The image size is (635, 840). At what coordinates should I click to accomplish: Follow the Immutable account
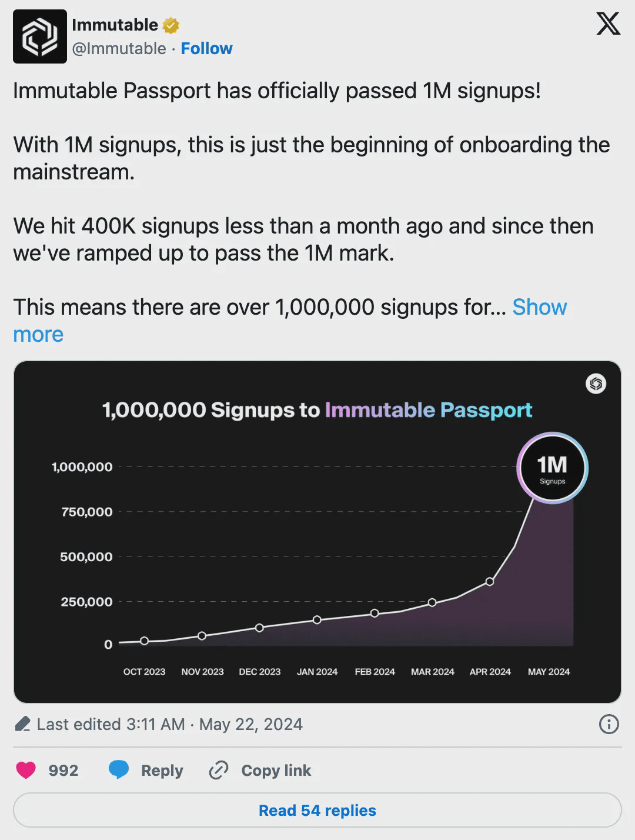point(206,48)
